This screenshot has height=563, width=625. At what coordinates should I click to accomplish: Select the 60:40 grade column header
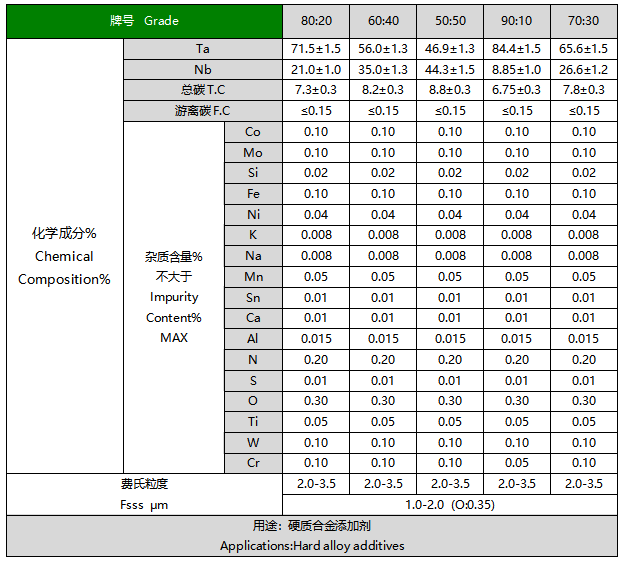point(383,21)
